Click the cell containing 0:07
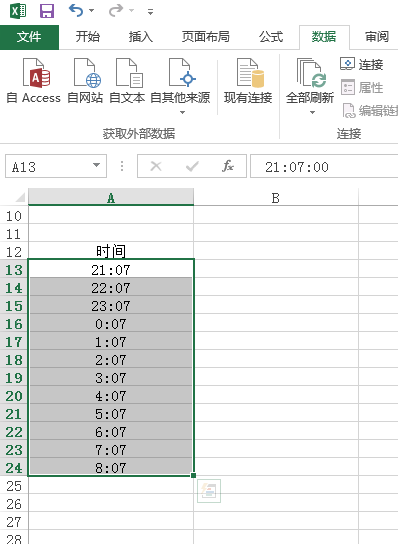Viewport: 398px width, 544px height. point(111,323)
